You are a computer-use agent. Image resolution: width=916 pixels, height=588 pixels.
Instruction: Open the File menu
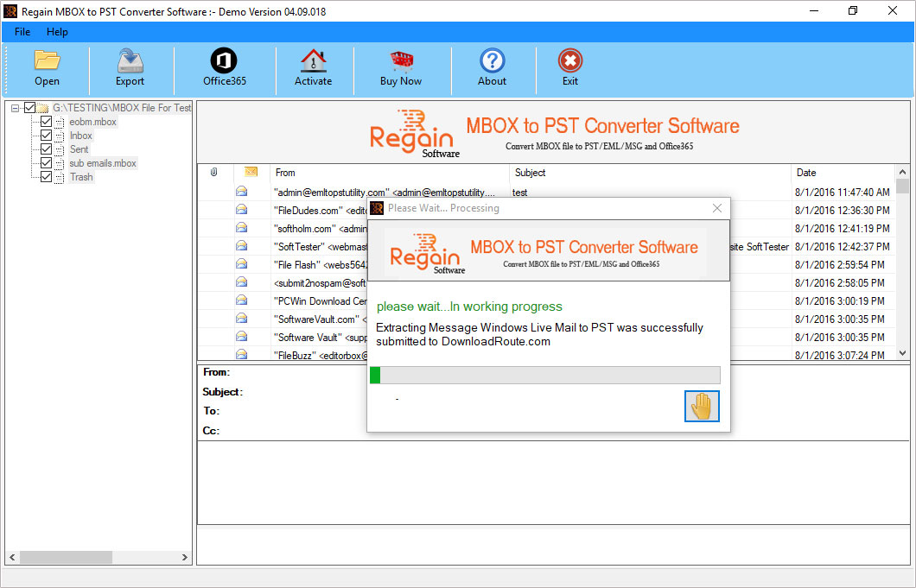[22, 32]
